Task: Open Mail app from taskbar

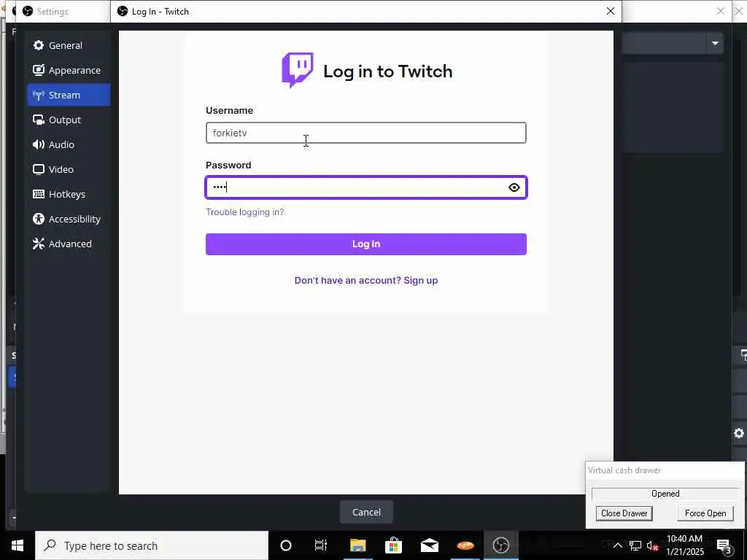Action: (429, 545)
